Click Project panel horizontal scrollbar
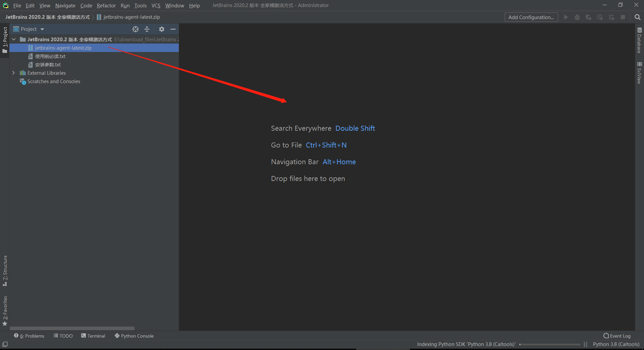 coord(72,329)
